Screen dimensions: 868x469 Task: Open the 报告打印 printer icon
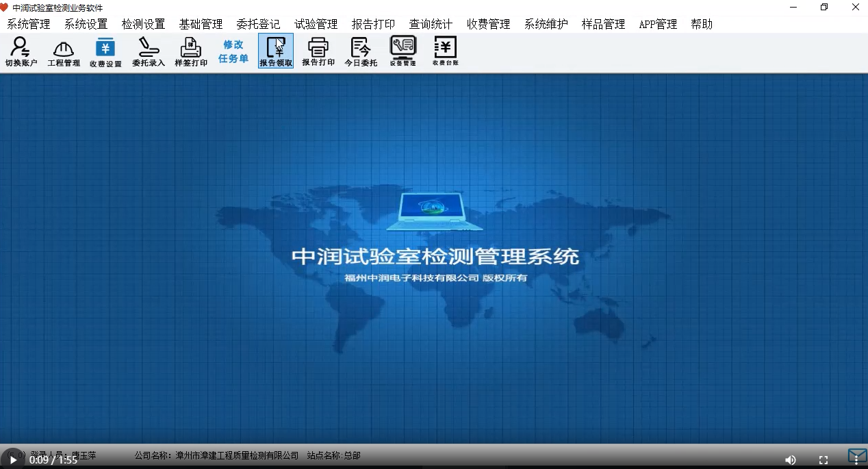[x=318, y=51]
